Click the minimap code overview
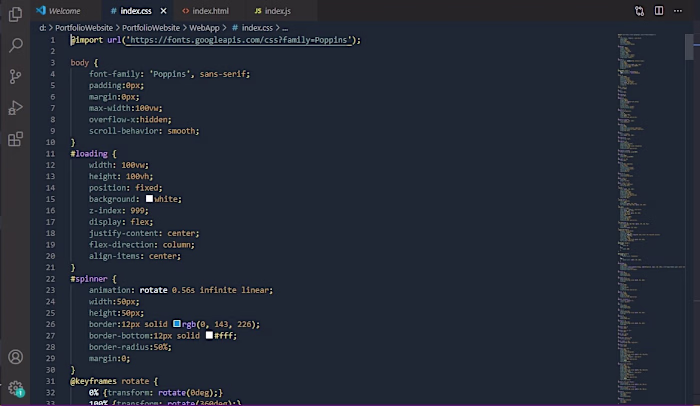This screenshot has height=406, width=700. [x=650, y=219]
